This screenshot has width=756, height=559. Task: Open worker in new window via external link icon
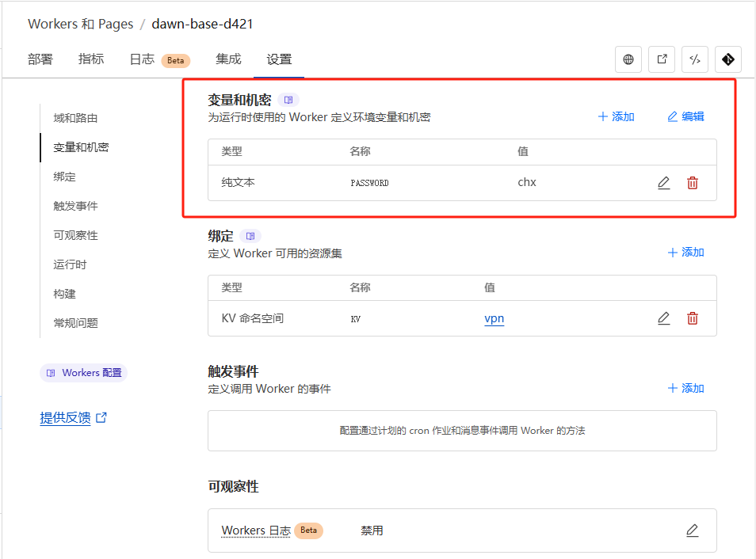pos(662,59)
